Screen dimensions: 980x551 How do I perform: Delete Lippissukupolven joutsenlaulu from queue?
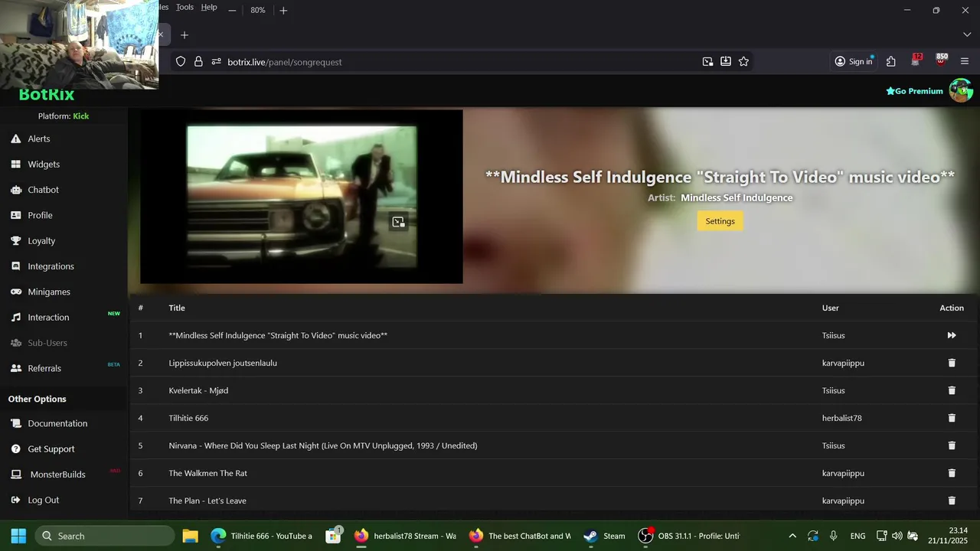pyautogui.click(x=952, y=363)
